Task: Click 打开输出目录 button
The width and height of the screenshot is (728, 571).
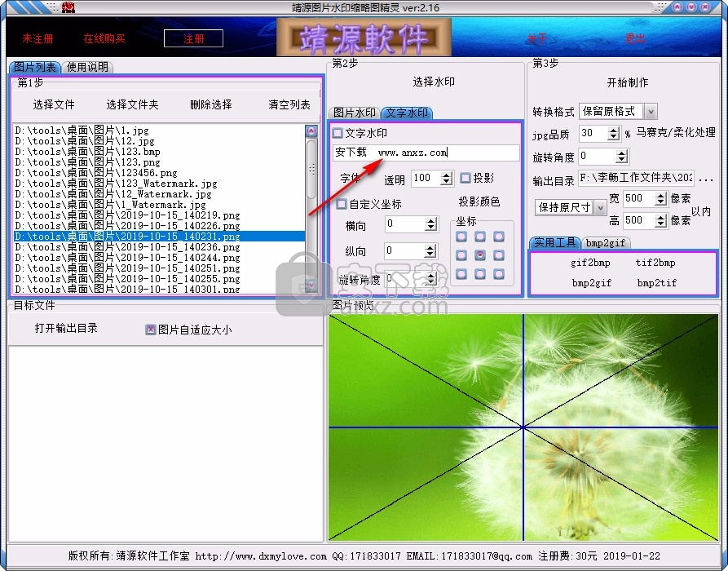Action: pyautogui.click(x=66, y=328)
